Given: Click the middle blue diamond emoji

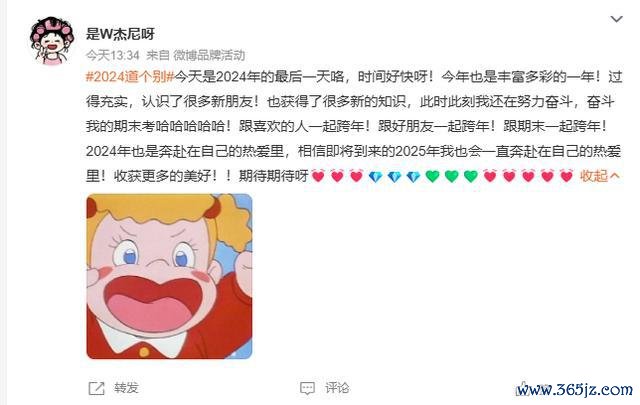Looking at the screenshot, I should tap(394, 176).
